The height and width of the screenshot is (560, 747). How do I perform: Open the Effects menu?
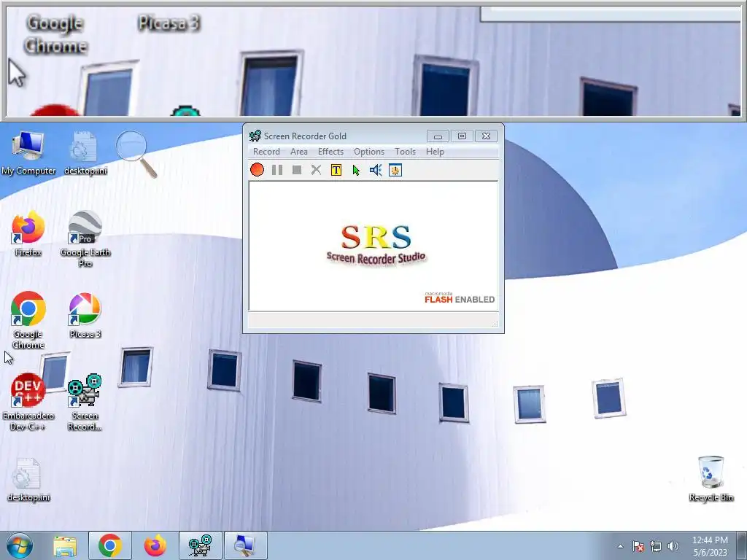click(330, 152)
